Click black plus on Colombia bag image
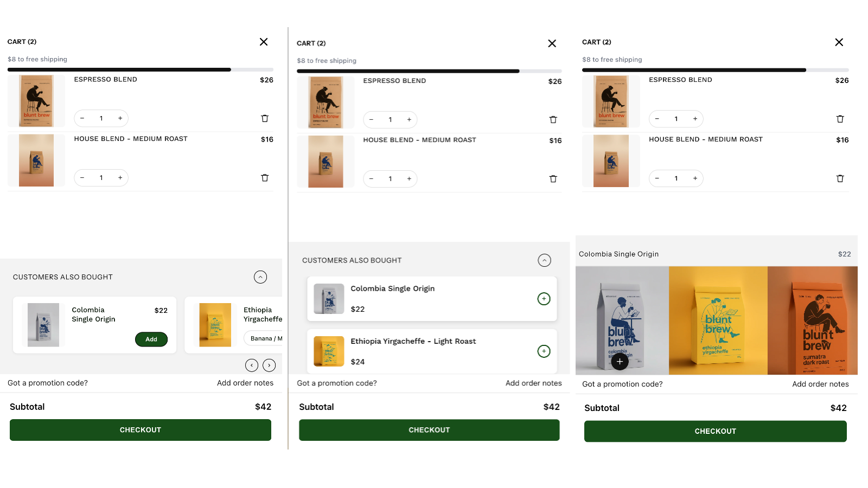This screenshot has width=868, height=488. click(x=620, y=362)
